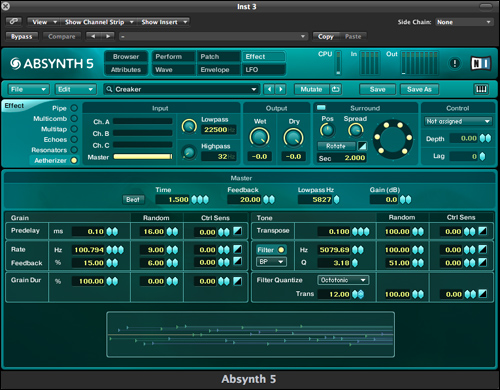This screenshot has width=500, height=390.
Task: Click the Save button
Action: click(377, 89)
